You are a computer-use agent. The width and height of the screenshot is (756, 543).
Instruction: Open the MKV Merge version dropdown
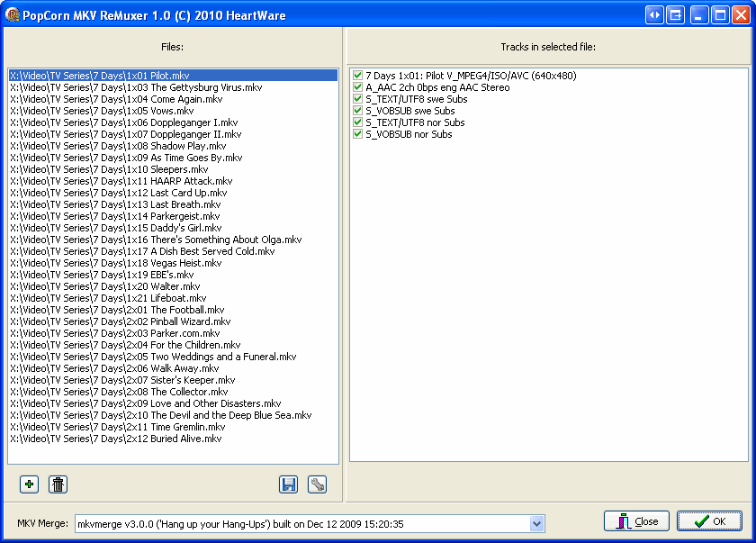point(537,523)
